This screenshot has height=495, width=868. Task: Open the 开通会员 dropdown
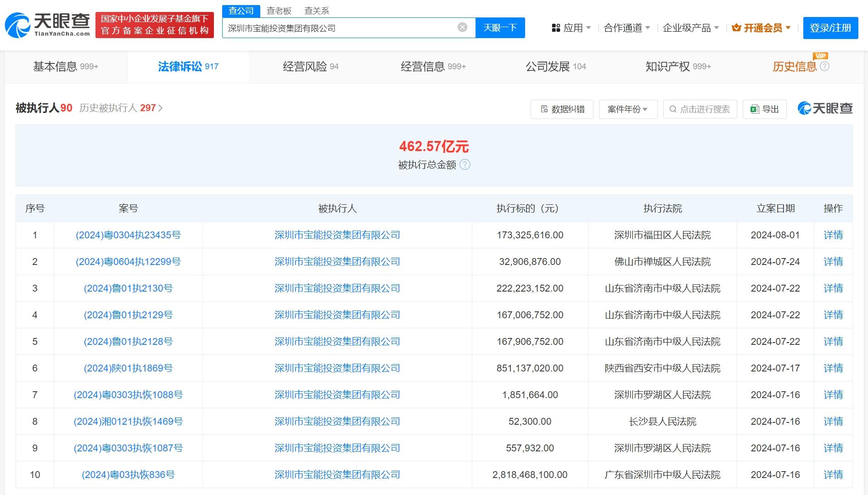point(761,28)
